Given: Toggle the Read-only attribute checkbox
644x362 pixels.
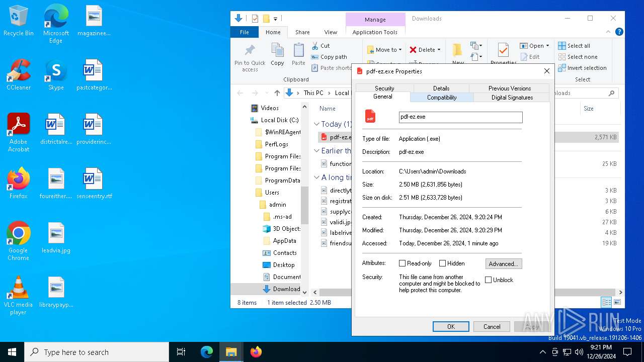Looking at the screenshot, I should point(402,263).
